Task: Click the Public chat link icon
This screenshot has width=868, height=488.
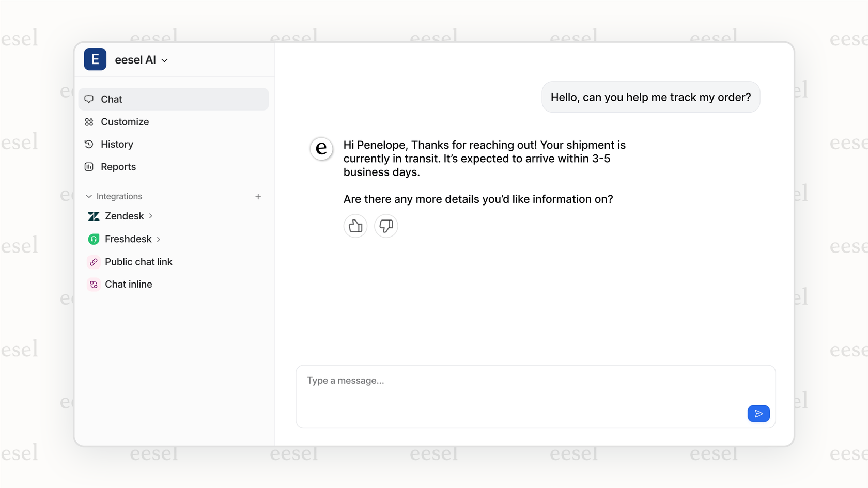Action: pyautogui.click(x=94, y=262)
